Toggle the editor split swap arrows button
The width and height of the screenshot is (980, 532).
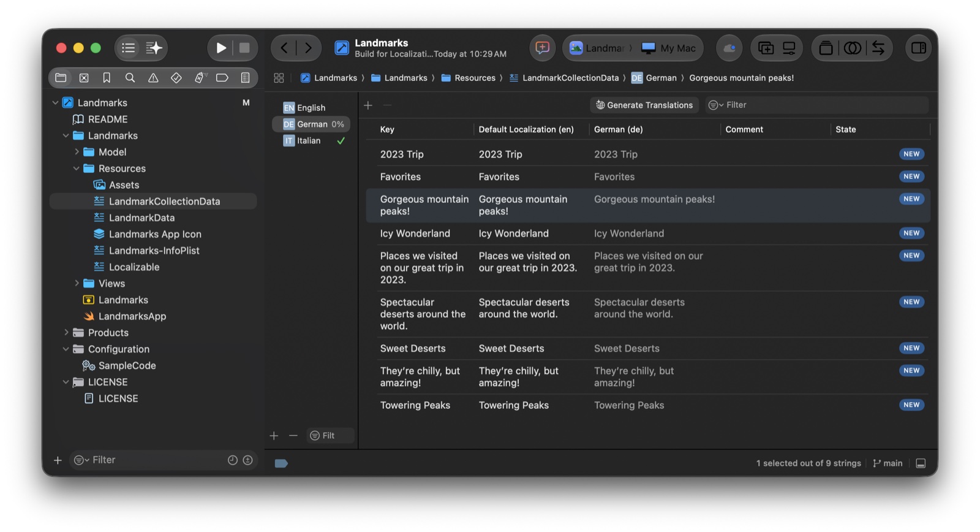[x=878, y=48]
